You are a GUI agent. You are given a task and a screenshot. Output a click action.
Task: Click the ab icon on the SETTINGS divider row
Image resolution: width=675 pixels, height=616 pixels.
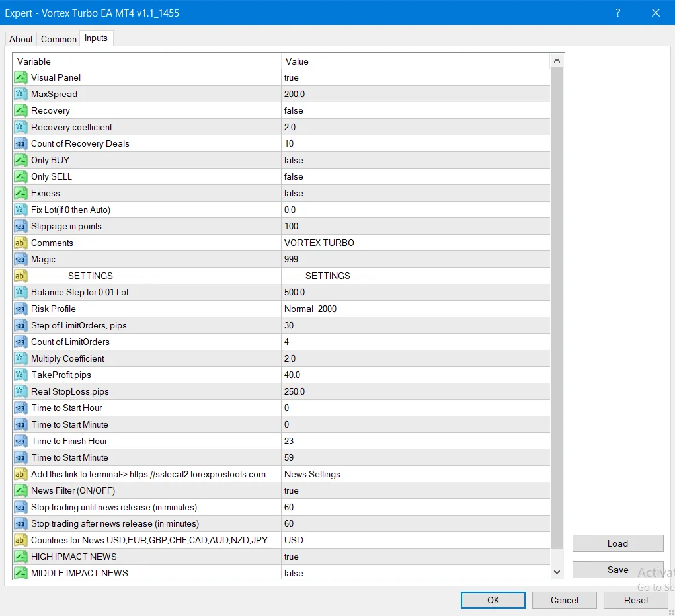[20, 276]
